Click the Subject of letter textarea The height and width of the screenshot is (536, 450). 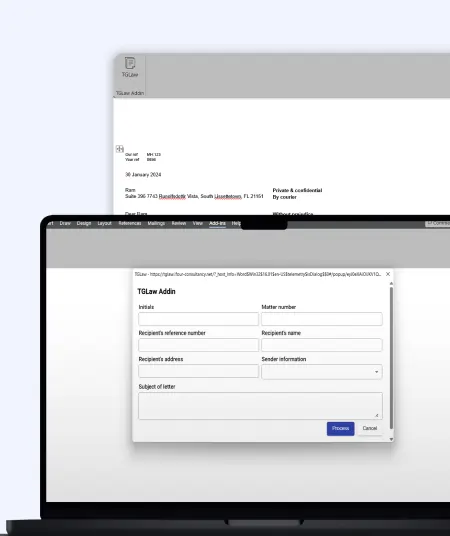260,406
